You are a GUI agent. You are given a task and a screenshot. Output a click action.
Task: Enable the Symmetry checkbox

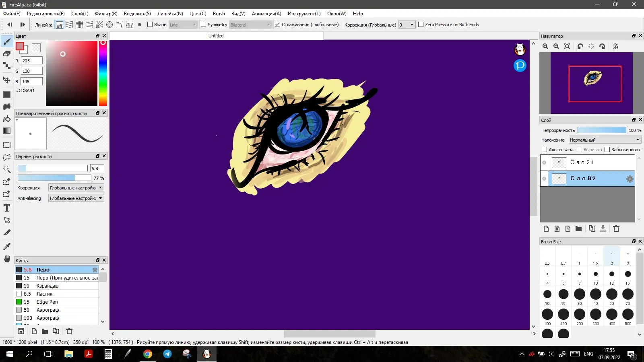(204, 25)
